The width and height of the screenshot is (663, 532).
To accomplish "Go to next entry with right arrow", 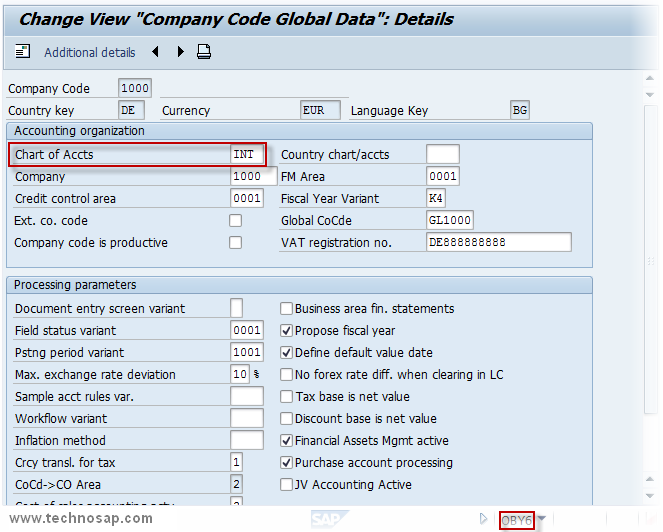I will click(180, 52).
